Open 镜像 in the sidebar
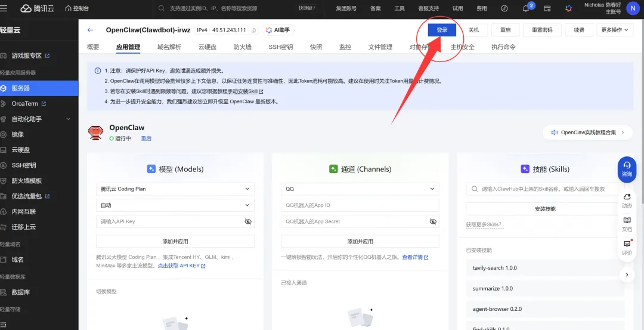This screenshot has height=330, width=644. 17,134
